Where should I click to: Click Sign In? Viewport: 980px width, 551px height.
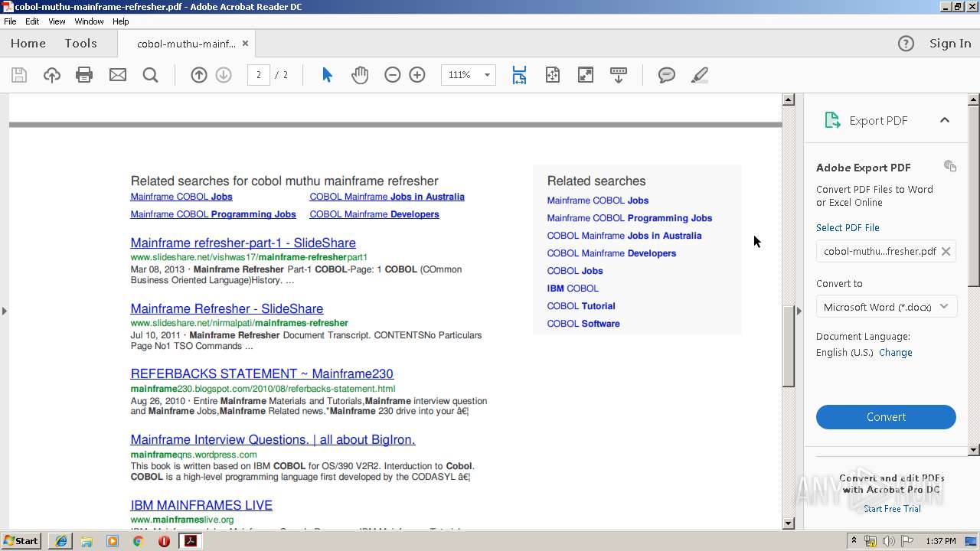tap(950, 44)
